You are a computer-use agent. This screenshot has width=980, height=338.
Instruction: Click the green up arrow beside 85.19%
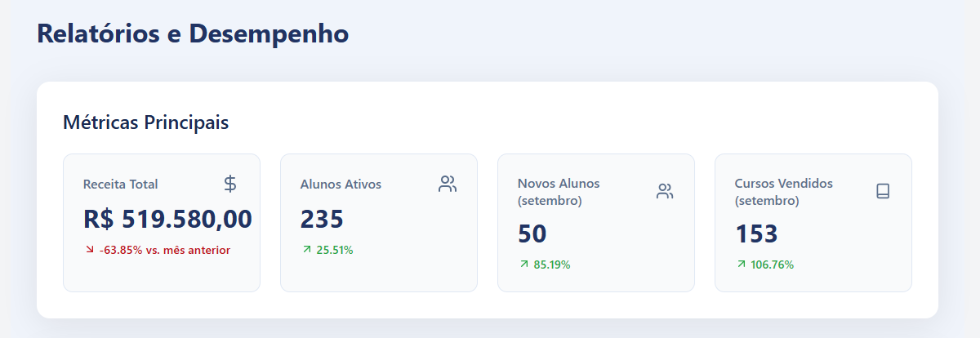(x=524, y=265)
